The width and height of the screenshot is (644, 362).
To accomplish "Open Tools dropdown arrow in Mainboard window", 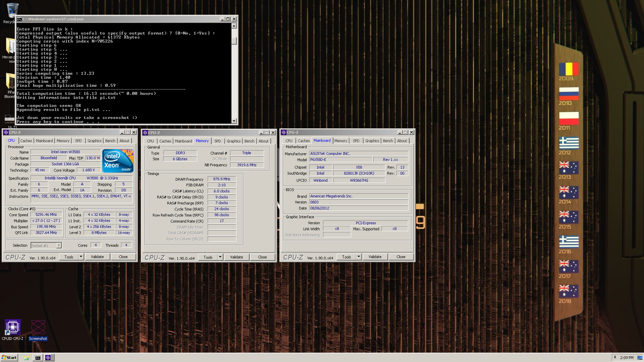I will (x=359, y=257).
